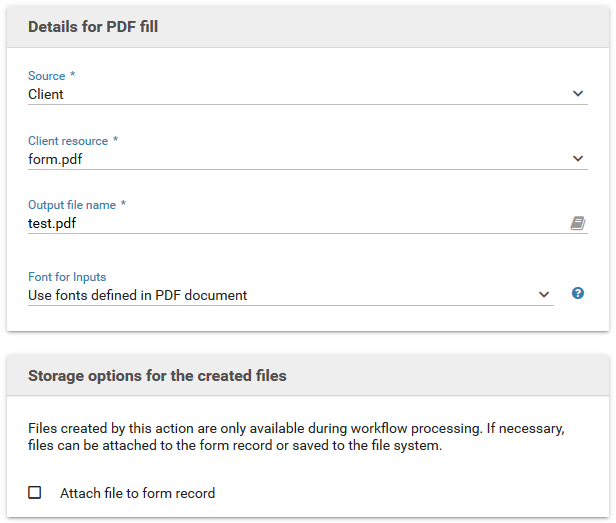Click the 'Client resource *' label
616x523 pixels.
point(73,141)
